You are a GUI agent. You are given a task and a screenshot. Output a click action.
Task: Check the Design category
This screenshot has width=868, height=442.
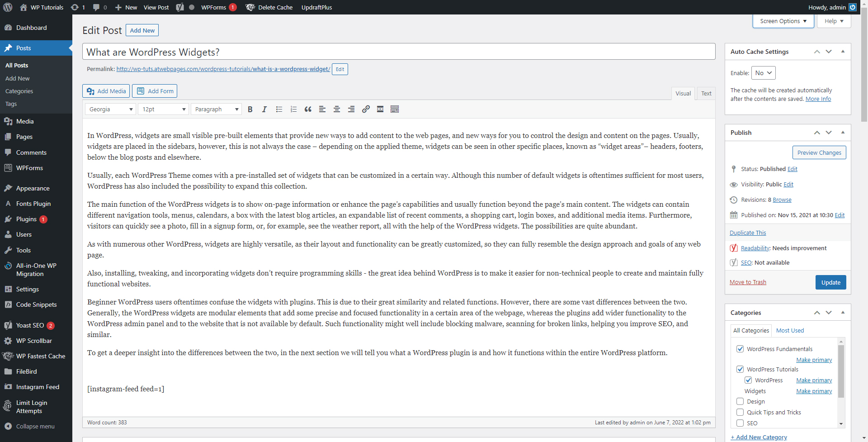tap(740, 401)
